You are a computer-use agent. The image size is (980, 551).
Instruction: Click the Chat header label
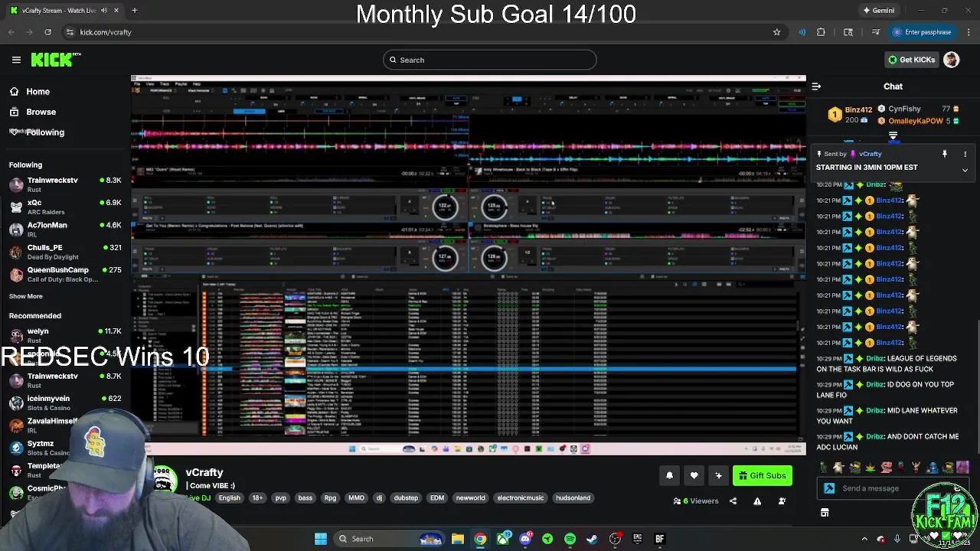893,86
